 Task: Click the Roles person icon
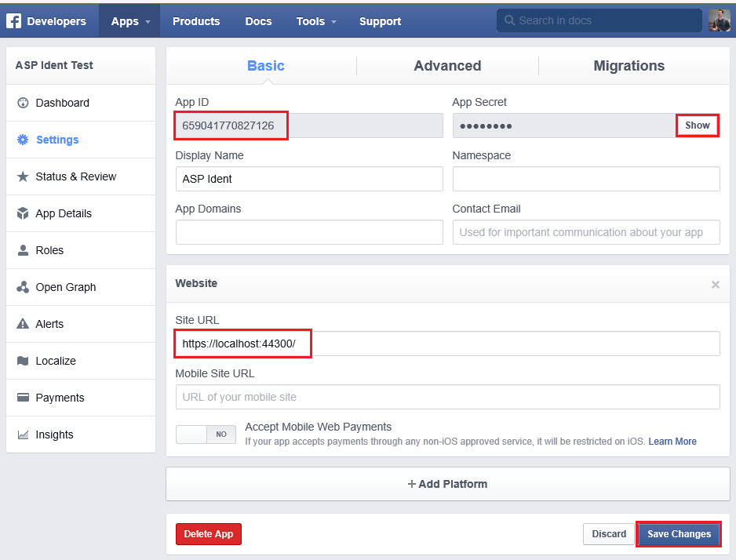pos(23,250)
